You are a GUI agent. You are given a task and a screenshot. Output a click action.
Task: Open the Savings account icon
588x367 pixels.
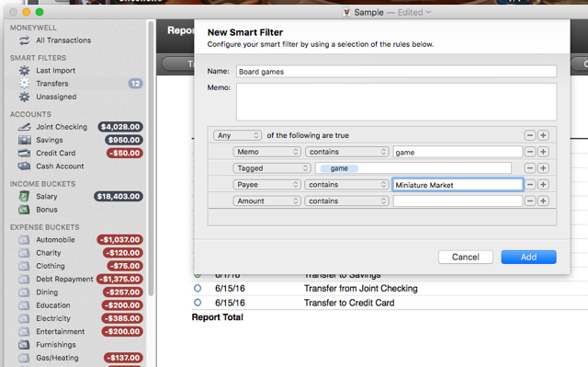pos(25,140)
